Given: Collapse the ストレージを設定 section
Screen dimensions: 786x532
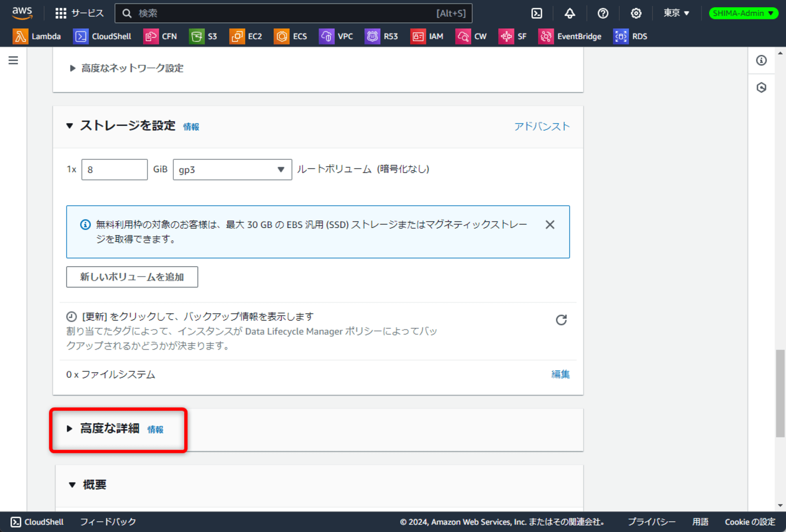Looking at the screenshot, I should click(x=70, y=126).
